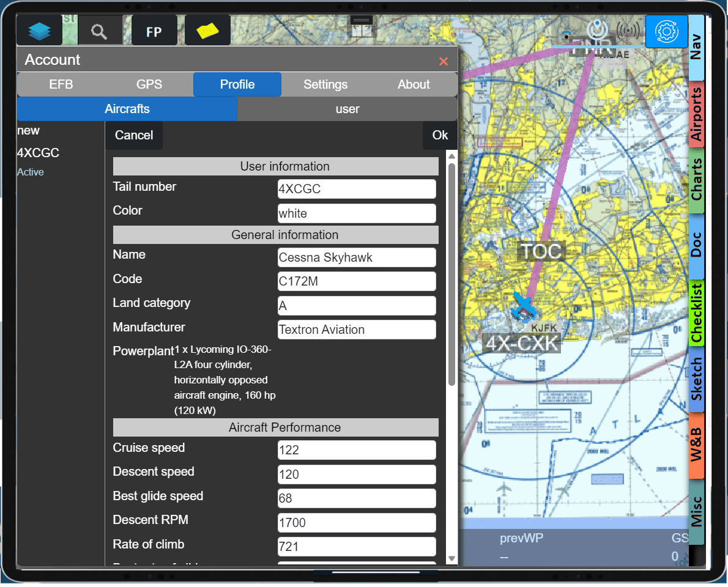This screenshot has width=728, height=587.
Task: Open the map layers stack icon
Action: pyautogui.click(x=39, y=31)
